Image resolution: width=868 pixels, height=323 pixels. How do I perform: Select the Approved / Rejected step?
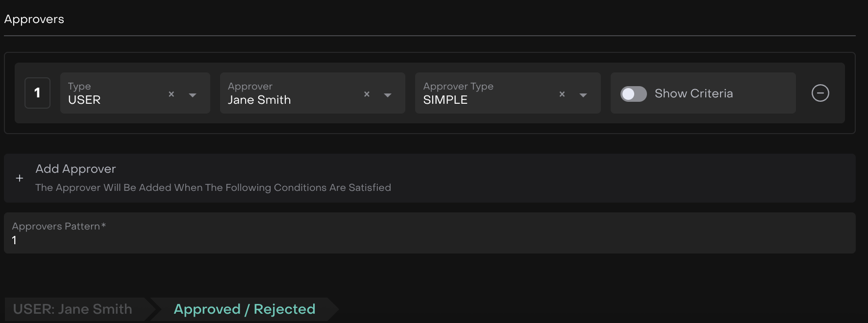coord(244,309)
